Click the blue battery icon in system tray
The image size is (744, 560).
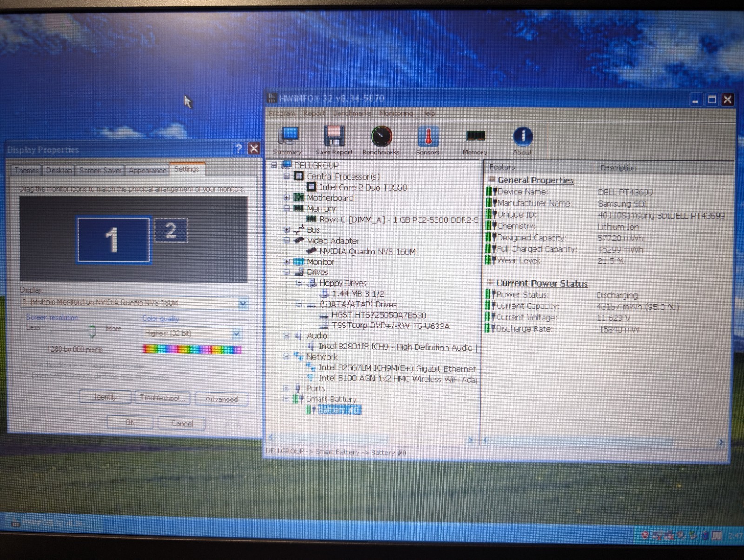[705, 536]
